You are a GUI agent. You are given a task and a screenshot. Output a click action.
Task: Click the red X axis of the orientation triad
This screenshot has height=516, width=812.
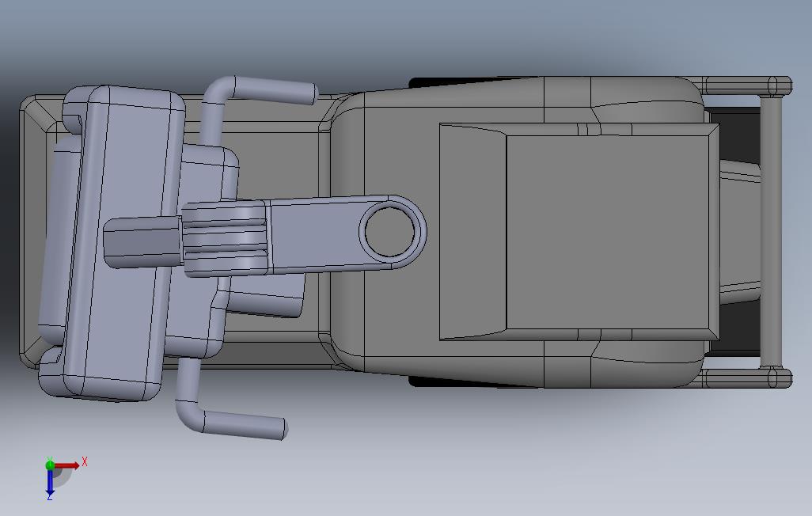[x=67, y=465]
